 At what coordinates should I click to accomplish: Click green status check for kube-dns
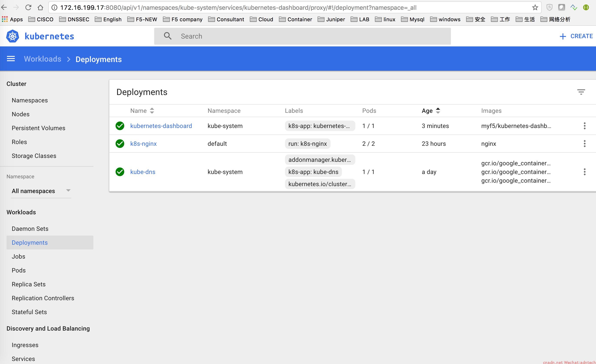(120, 172)
